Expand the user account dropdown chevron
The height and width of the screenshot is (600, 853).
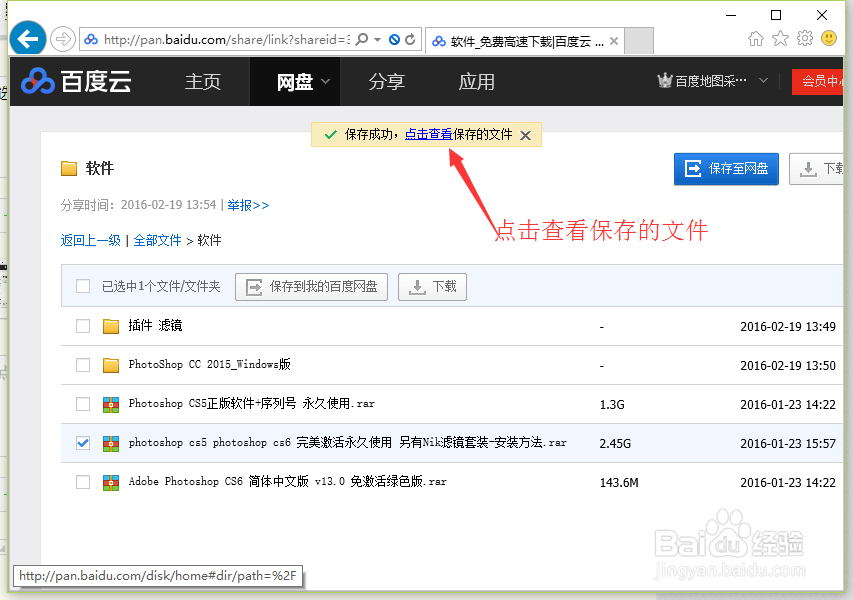pyautogui.click(x=763, y=81)
